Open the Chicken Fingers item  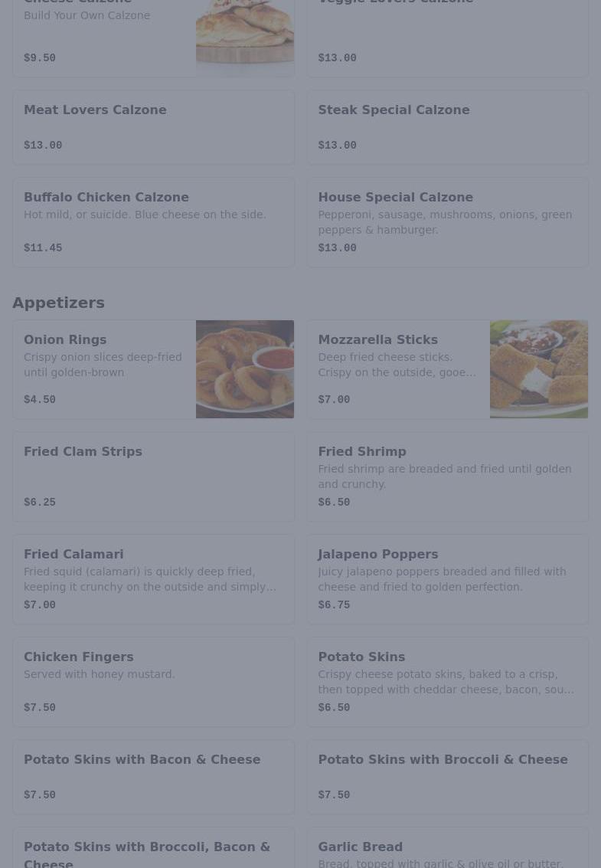pyautogui.click(x=153, y=682)
